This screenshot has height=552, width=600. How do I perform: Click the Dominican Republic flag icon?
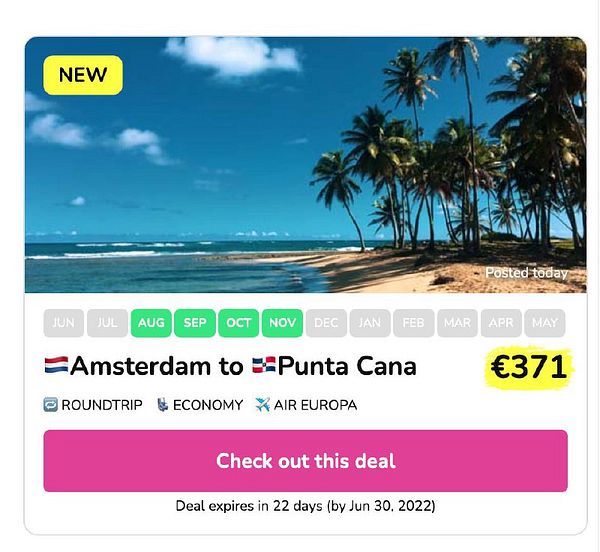(264, 365)
